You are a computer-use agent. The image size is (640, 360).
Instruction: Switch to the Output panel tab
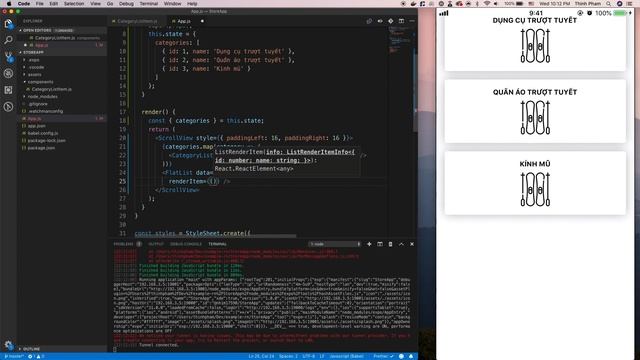(x=156, y=244)
